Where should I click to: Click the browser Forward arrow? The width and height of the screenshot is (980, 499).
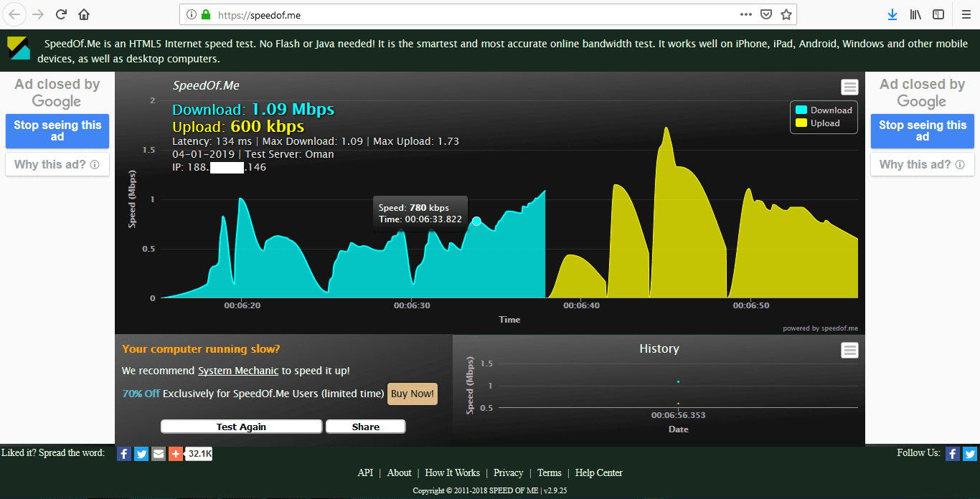pyautogui.click(x=38, y=14)
